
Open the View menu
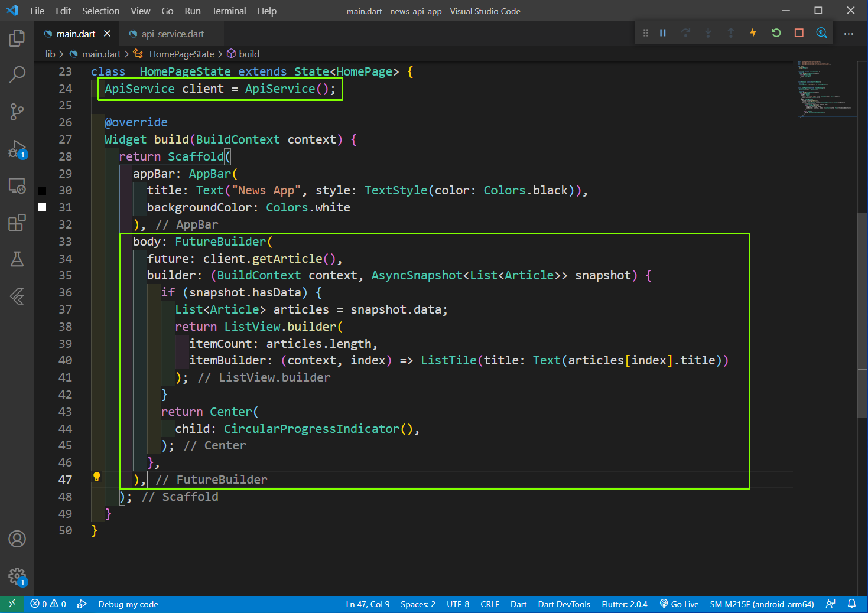[x=141, y=11]
